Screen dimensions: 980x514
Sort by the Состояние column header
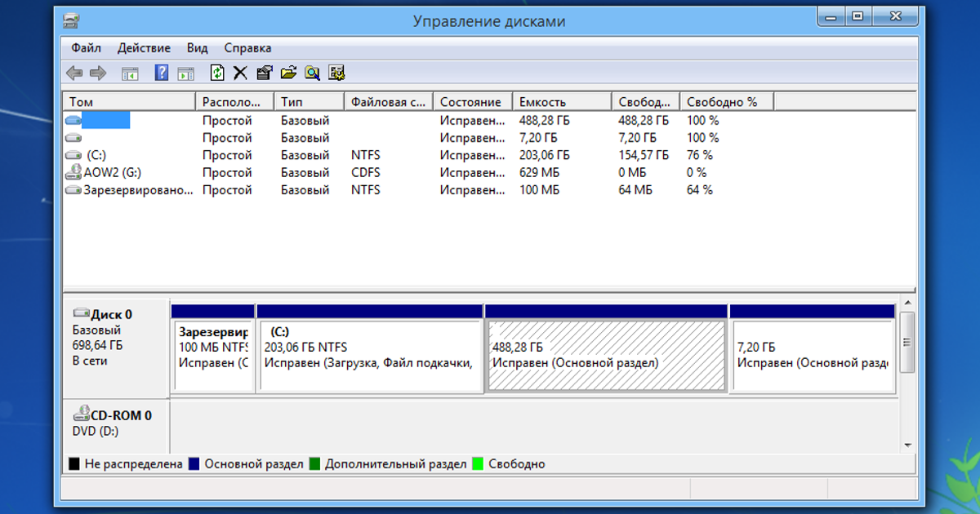470,102
